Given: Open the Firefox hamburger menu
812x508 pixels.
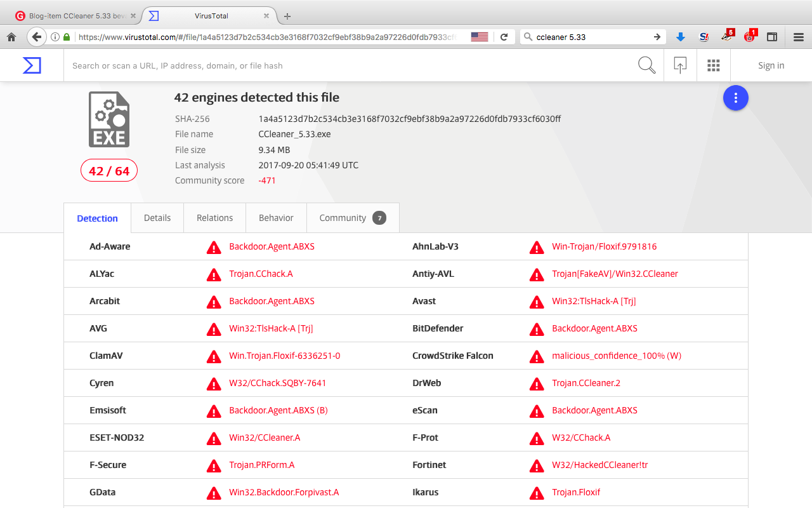Looking at the screenshot, I should click(799, 37).
